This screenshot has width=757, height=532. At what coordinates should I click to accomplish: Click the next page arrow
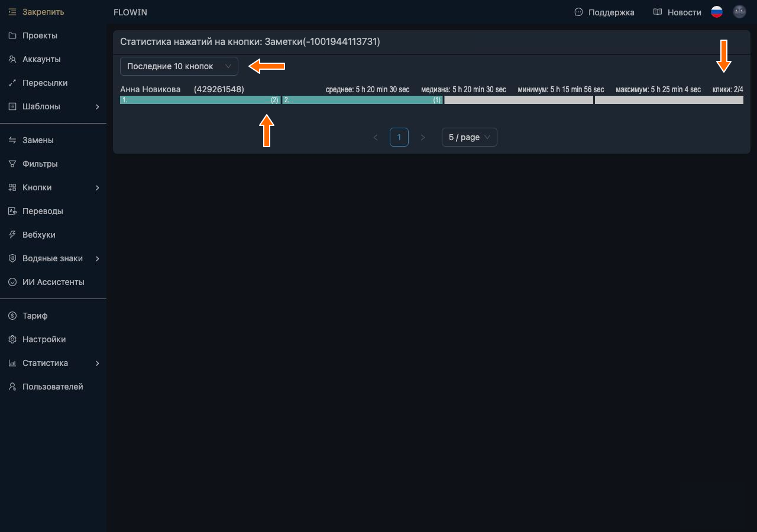click(423, 137)
